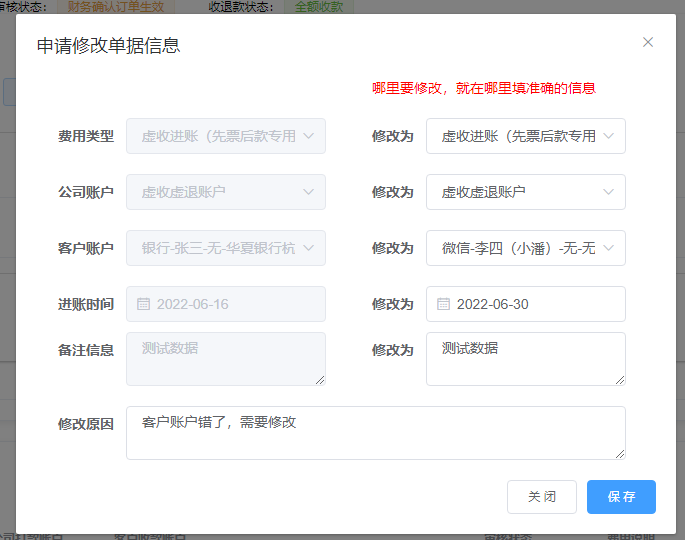
Task: Click inside the disabled 备注信息 text area
Action: pos(225,360)
